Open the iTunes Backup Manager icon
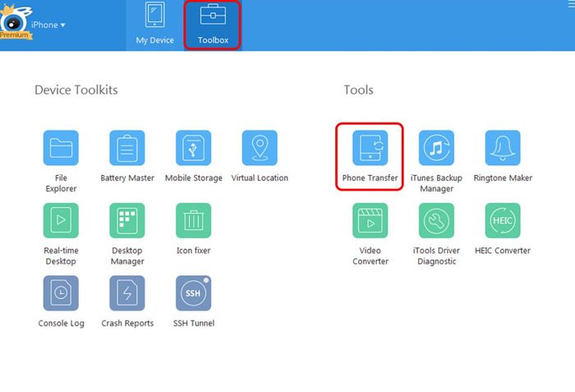This screenshot has width=575, height=392. (436, 148)
